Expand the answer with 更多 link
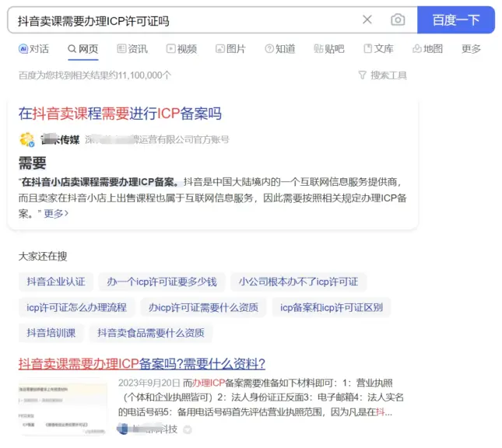Screen dimensions: 502x448 pyautogui.click(x=56, y=213)
